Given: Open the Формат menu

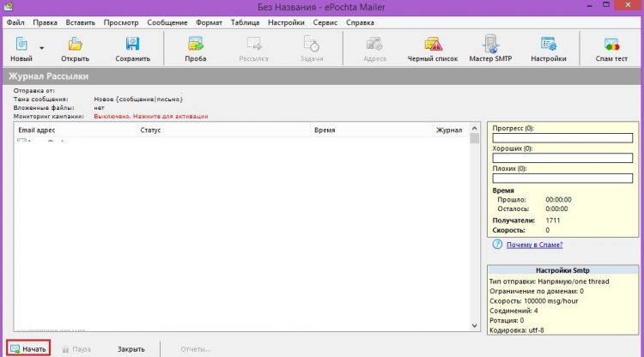Looking at the screenshot, I should click(x=209, y=22).
